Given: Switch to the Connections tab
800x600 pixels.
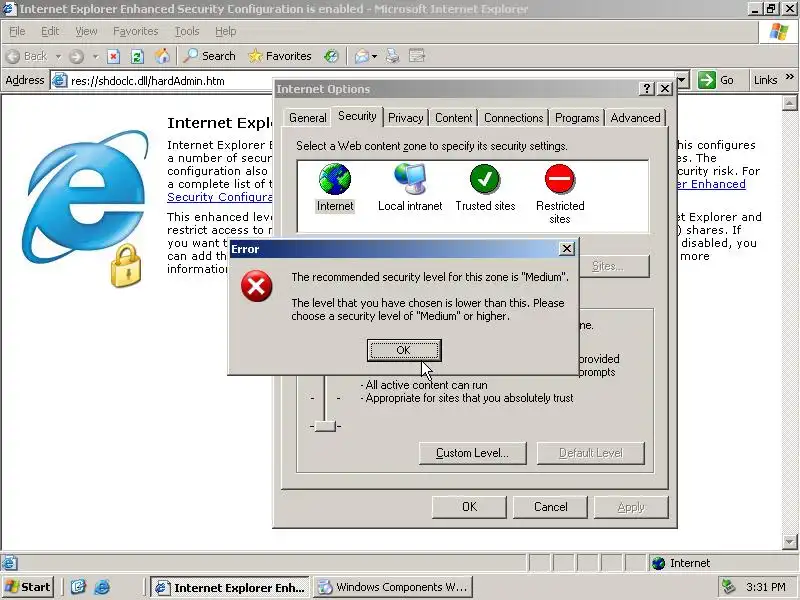Looking at the screenshot, I should [513, 118].
